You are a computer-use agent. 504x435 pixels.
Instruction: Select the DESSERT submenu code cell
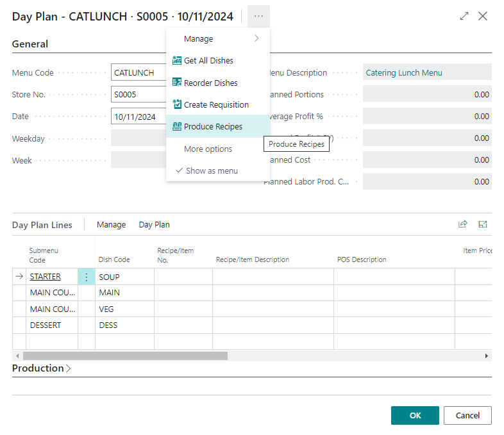click(x=46, y=325)
